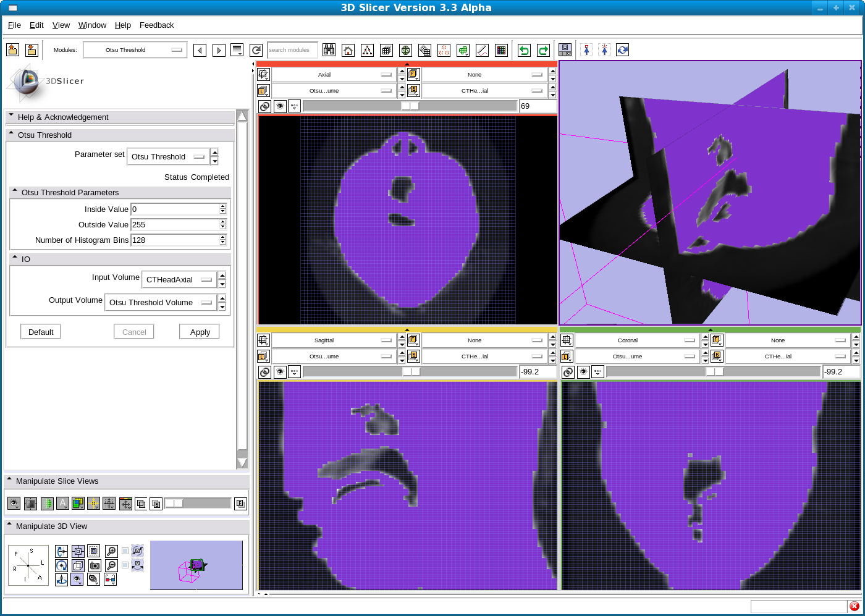This screenshot has height=616, width=865.
Task: Click the Number of Histogram Bins field
Action: [175, 240]
